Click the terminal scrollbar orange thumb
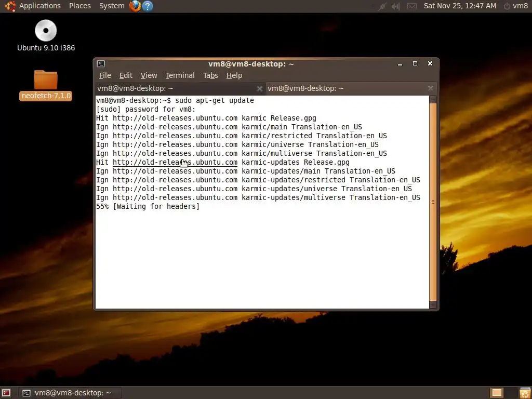532x399 pixels. [x=433, y=202]
